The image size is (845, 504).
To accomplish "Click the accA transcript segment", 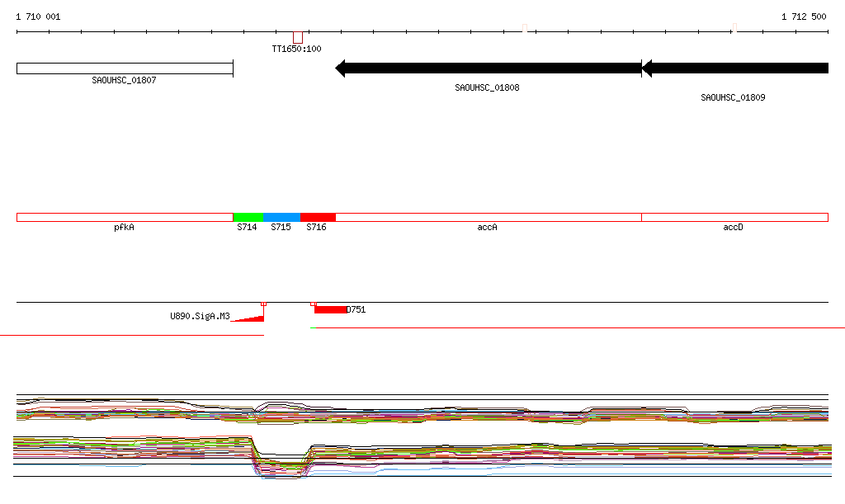I will pos(489,217).
